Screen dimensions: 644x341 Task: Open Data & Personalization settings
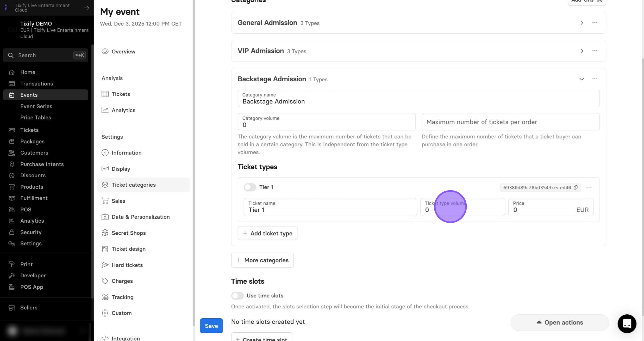tap(143, 217)
